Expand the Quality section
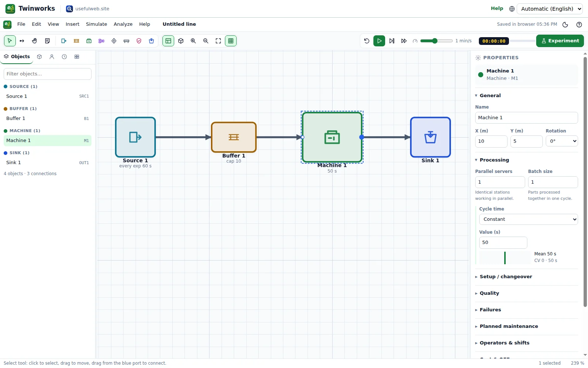588x368 pixels. tap(527, 293)
